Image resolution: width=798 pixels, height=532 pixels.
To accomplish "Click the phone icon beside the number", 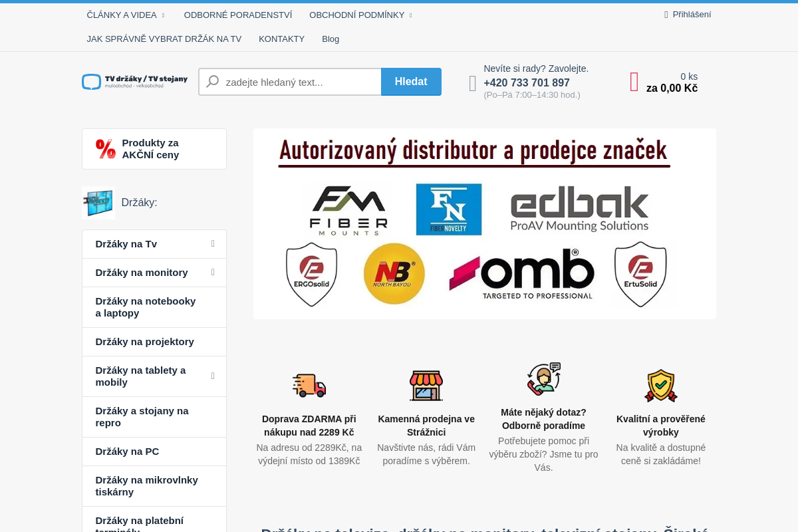I will (x=473, y=83).
